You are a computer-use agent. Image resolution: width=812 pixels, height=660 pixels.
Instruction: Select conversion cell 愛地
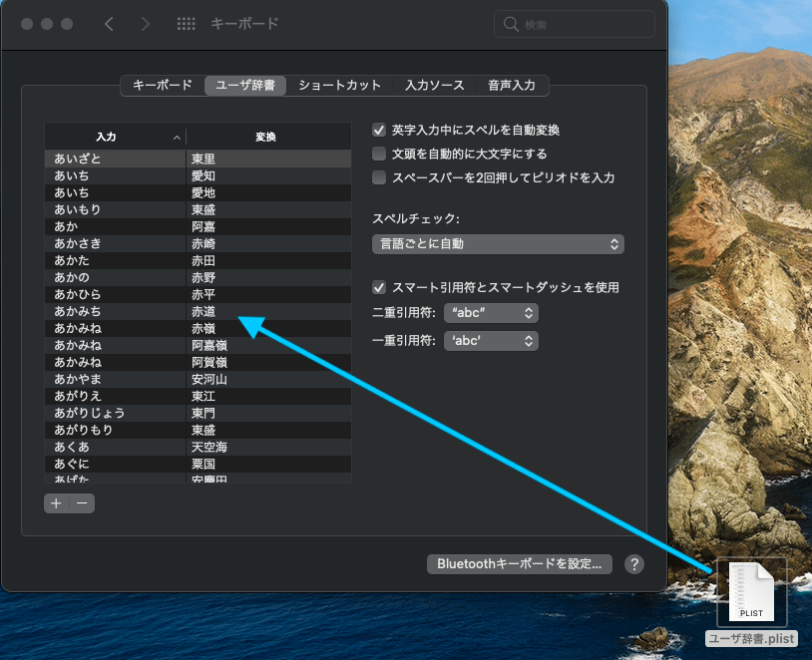tap(268, 193)
